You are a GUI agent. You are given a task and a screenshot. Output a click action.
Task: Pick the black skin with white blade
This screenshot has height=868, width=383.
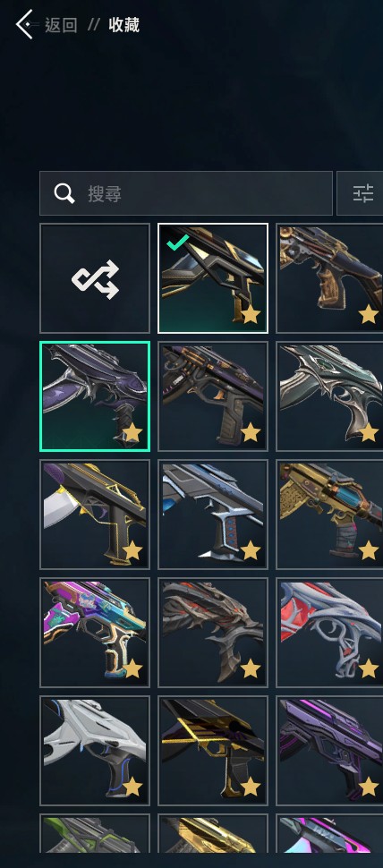click(95, 515)
